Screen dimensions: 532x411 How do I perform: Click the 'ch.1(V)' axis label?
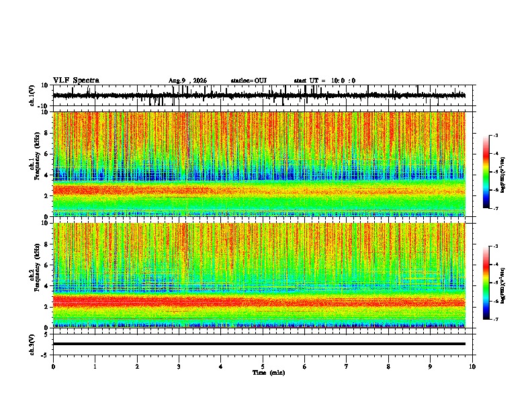(32, 95)
